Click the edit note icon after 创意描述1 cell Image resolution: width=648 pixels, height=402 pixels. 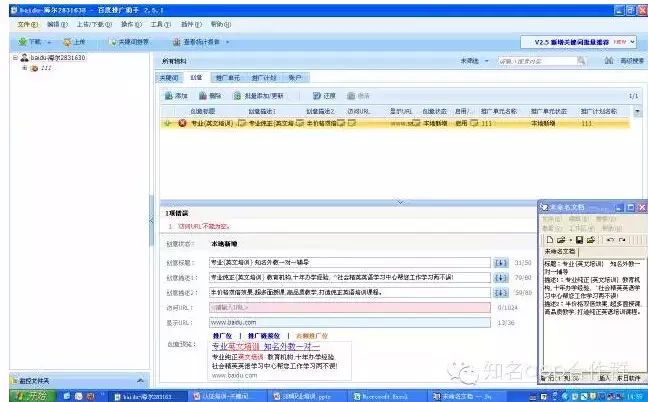[x=300, y=123]
